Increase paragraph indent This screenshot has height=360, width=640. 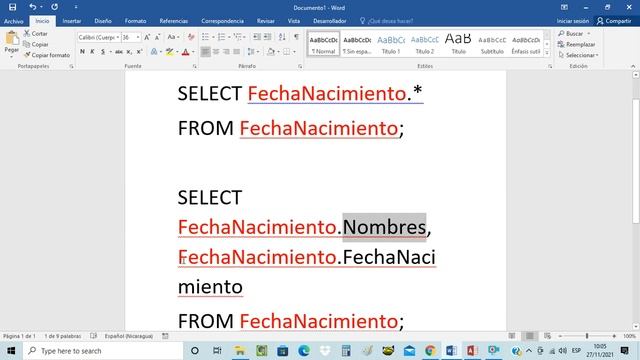pyautogui.click(x=267, y=37)
